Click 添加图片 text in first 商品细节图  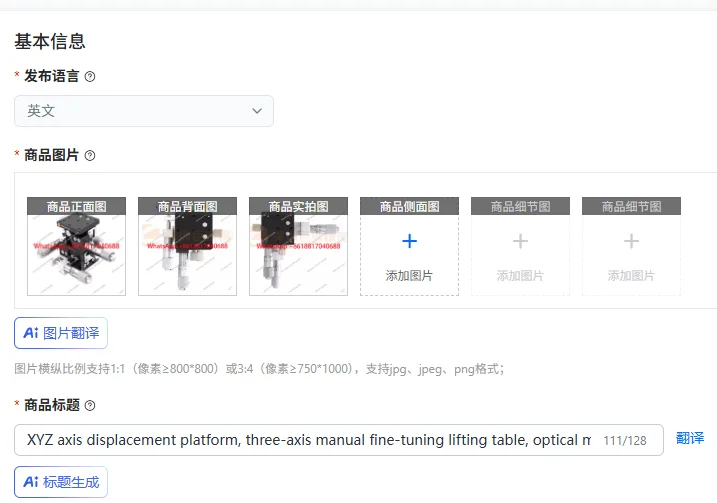[x=520, y=276]
